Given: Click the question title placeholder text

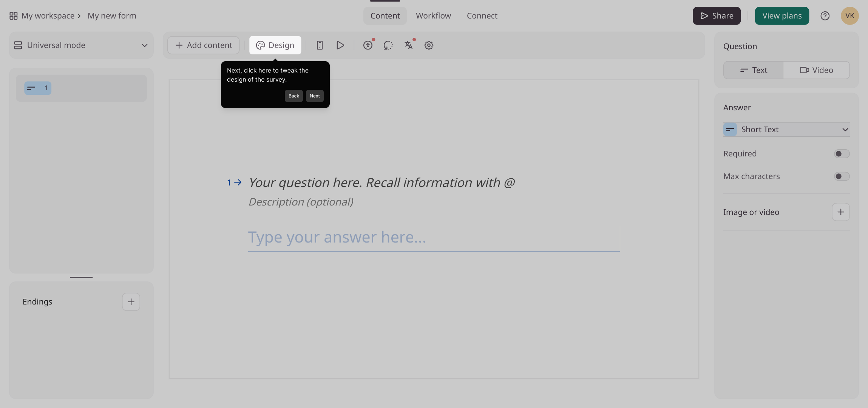Looking at the screenshot, I should [x=381, y=183].
